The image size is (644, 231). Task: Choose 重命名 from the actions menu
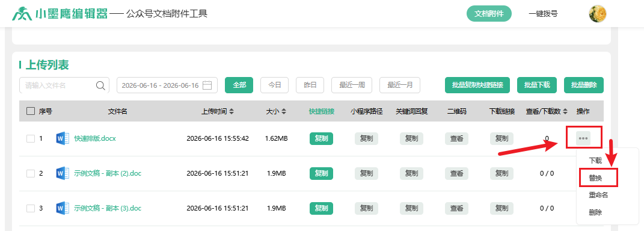click(598, 196)
